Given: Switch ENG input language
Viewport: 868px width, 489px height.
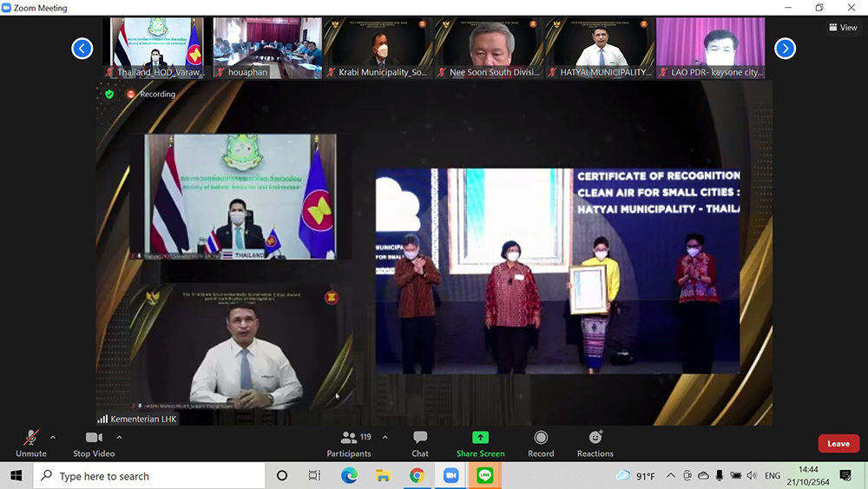Looking at the screenshot, I should (x=773, y=476).
